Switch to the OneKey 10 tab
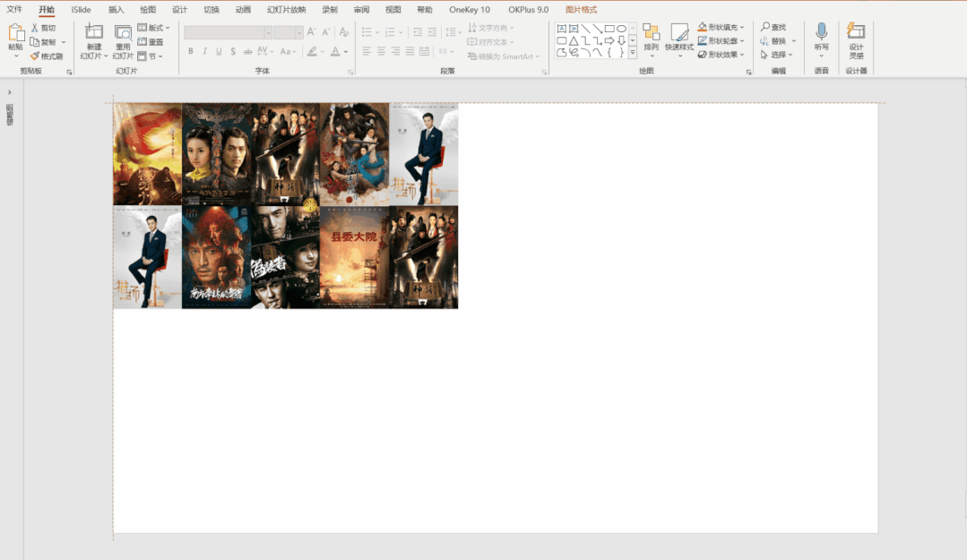Screen dimensions: 967x560 (470, 9)
